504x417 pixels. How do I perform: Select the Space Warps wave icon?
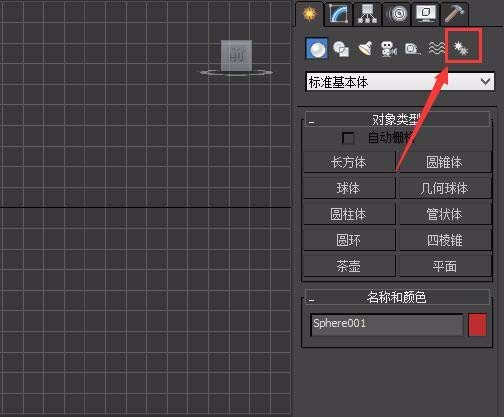(436, 49)
